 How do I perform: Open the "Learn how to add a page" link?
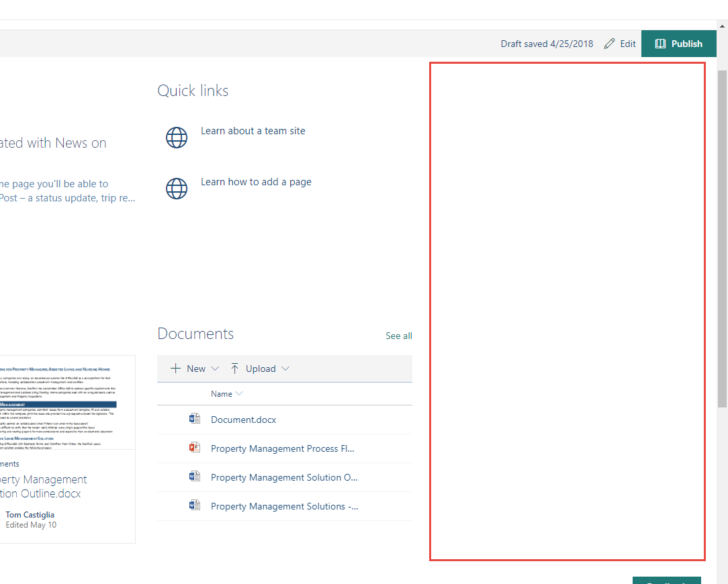tap(255, 181)
